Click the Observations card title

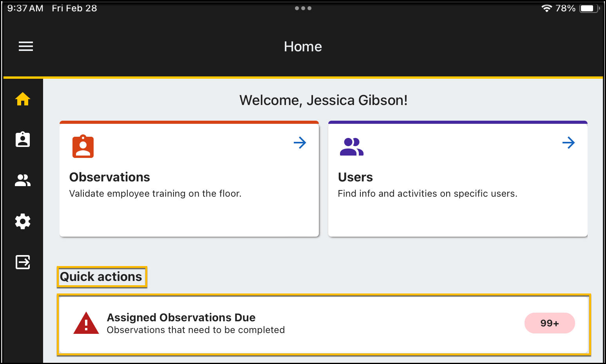coord(110,177)
